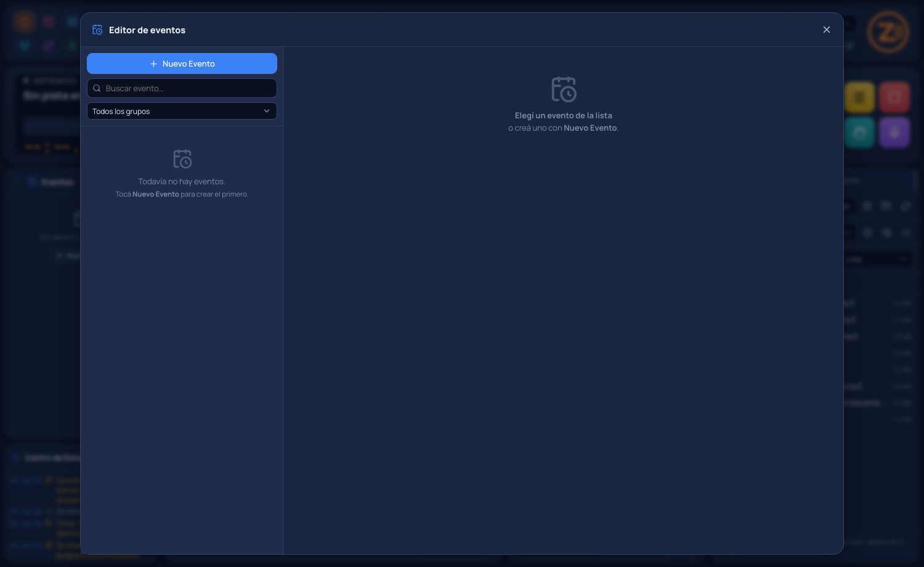This screenshot has height=567, width=924.
Task: Click the hint 'Tocá Nuevo Evento para crear el primero.'
Action: point(182,194)
